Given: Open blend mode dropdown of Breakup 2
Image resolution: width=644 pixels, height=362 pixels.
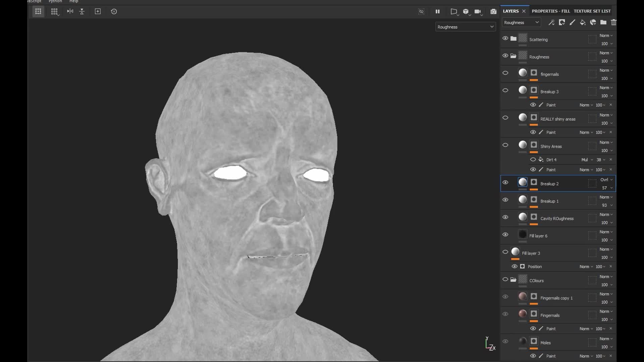Looking at the screenshot, I should (606, 180).
